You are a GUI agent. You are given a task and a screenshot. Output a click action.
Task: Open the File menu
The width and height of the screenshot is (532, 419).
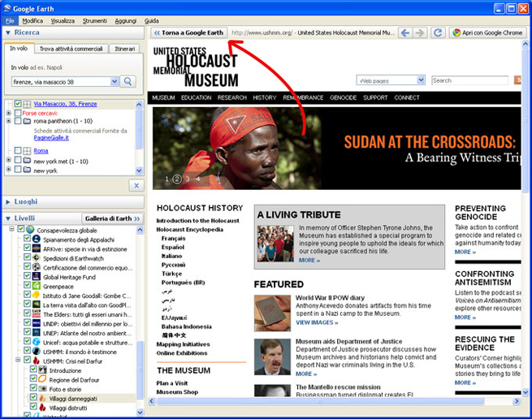pyautogui.click(x=11, y=21)
